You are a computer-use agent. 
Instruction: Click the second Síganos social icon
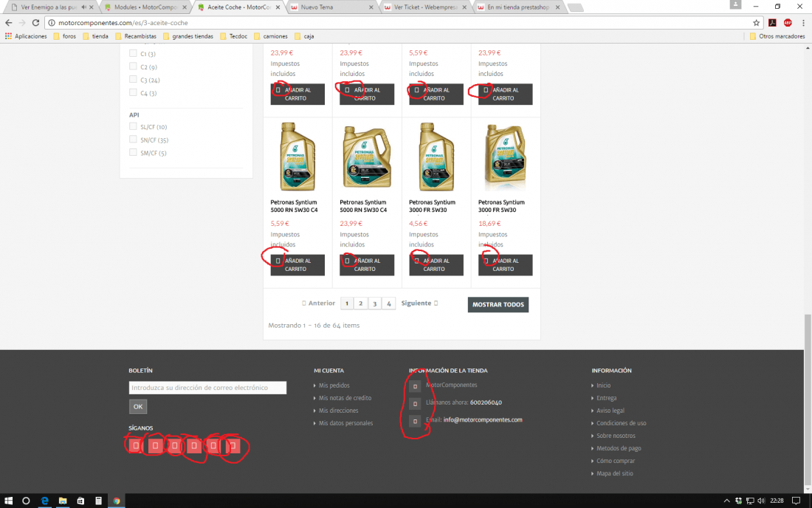click(155, 445)
